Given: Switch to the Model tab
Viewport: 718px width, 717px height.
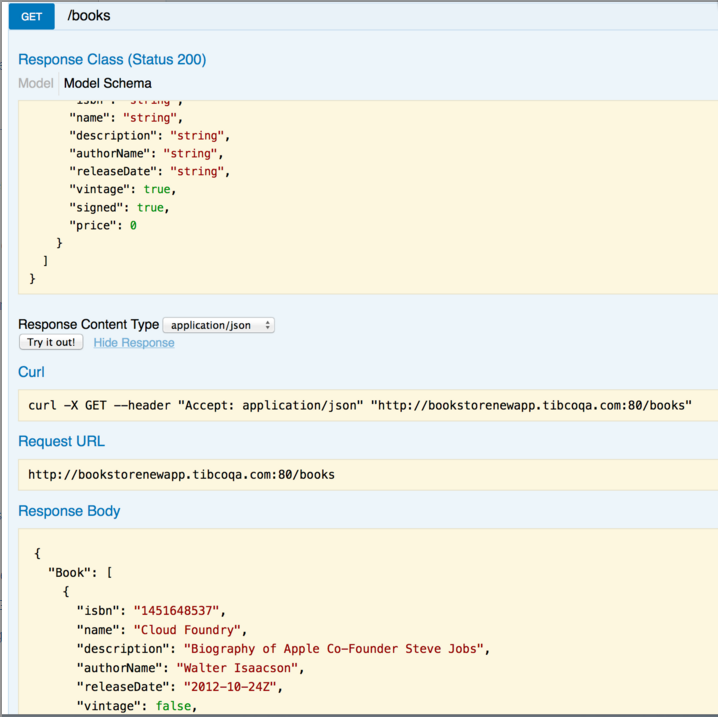Looking at the screenshot, I should [36, 83].
